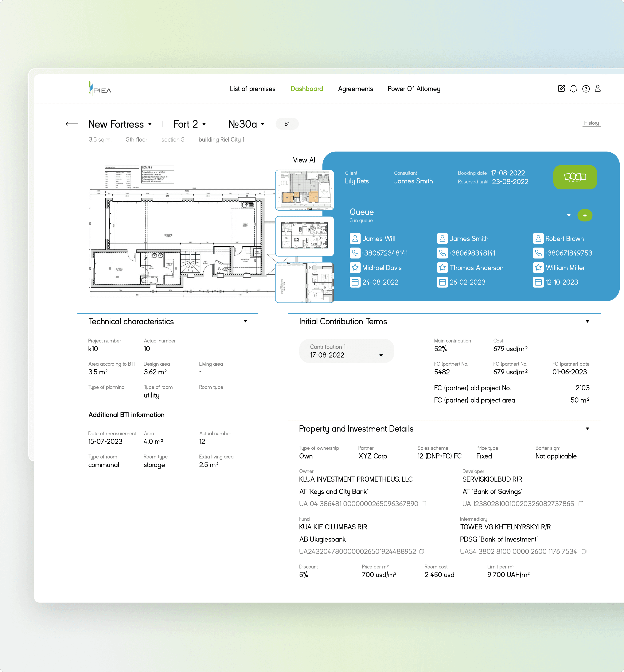Click the person icon next to Robert Brown
This screenshot has width=624, height=672.
538,239
